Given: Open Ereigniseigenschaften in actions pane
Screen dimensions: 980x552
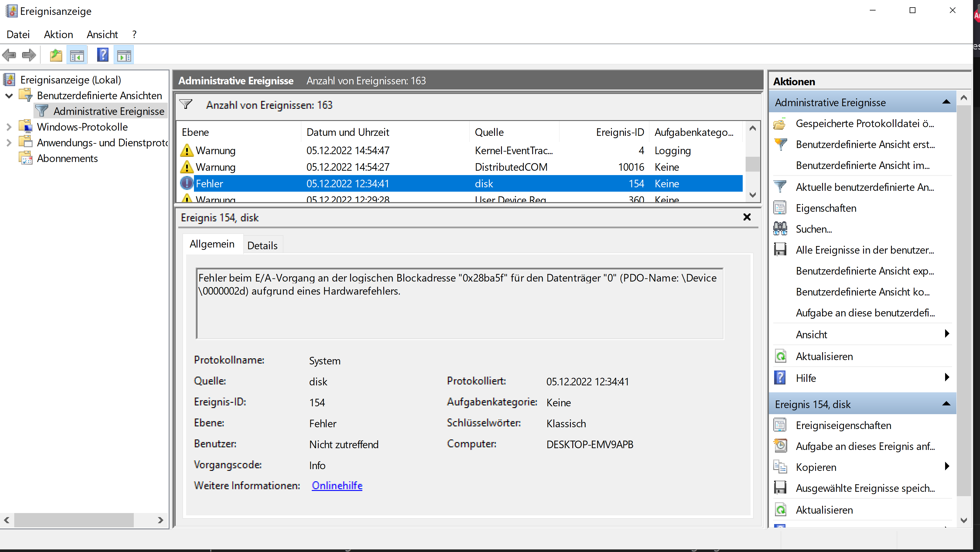Looking at the screenshot, I should [843, 425].
